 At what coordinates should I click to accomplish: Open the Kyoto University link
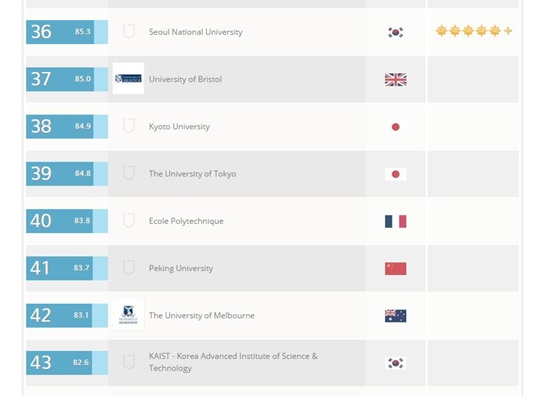[x=179, y=126]
